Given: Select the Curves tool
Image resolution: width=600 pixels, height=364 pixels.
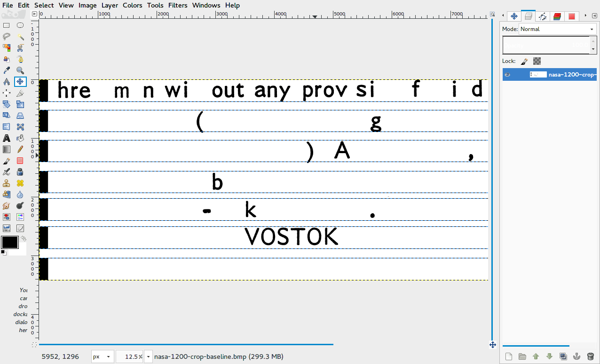Looking at the screenshot, I should tap(20, 228).
